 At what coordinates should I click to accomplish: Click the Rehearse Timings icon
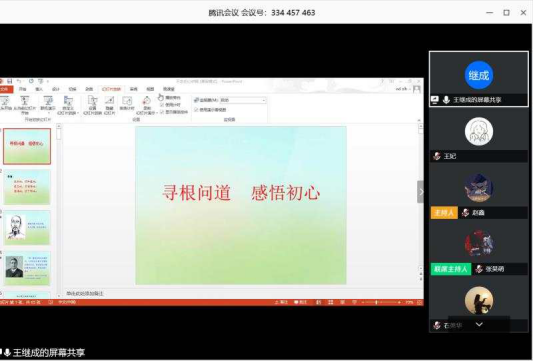(x=127, y=104)
